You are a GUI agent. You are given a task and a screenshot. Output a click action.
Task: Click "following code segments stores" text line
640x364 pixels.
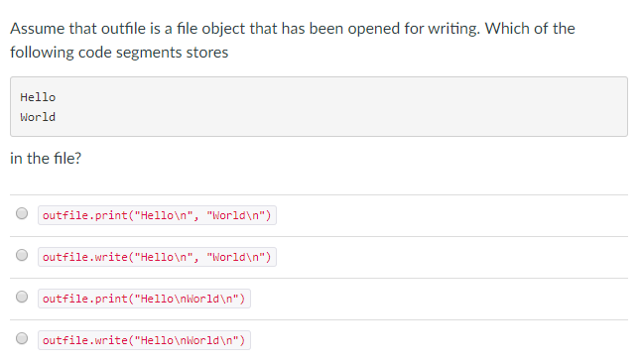pos(119,53)
